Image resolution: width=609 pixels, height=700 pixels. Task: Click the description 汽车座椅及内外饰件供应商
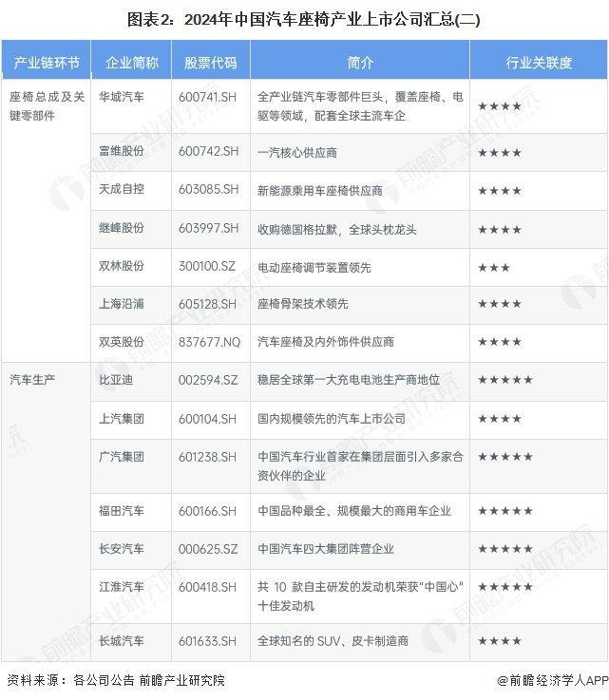(326, 342)
